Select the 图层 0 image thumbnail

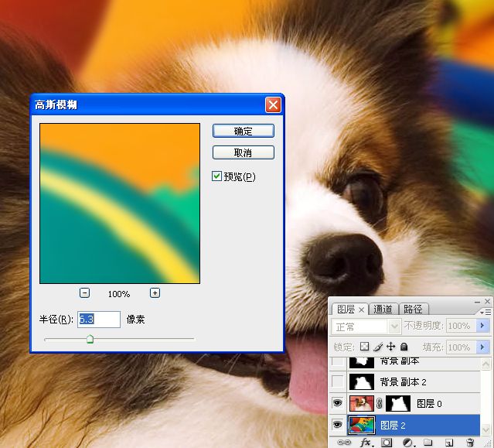point(362,403)
